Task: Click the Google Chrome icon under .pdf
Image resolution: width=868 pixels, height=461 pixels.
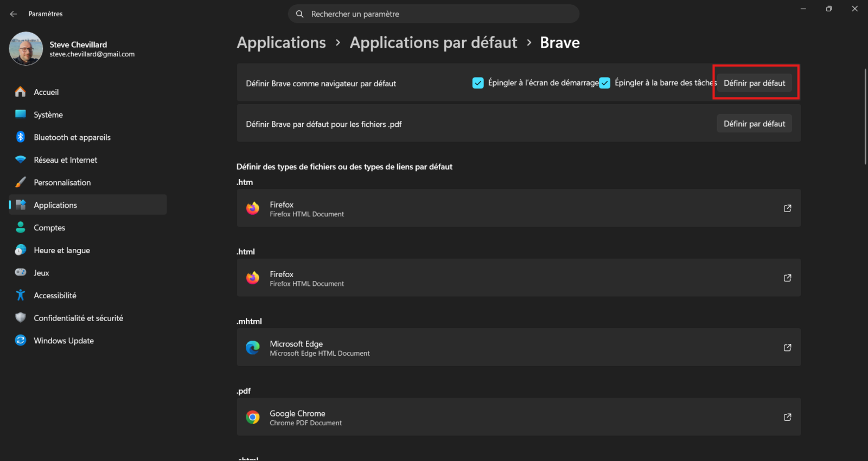Action: tap(253, 417)
